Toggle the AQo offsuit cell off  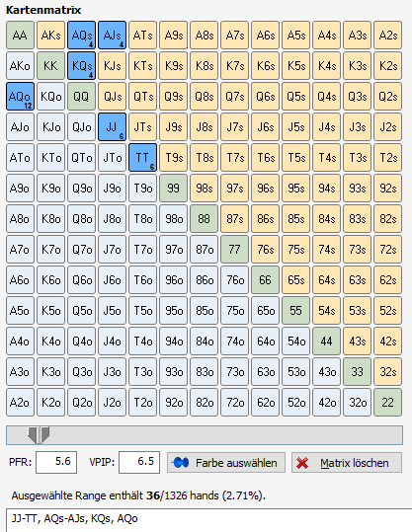pyautogui.click(x=20, y=97)
